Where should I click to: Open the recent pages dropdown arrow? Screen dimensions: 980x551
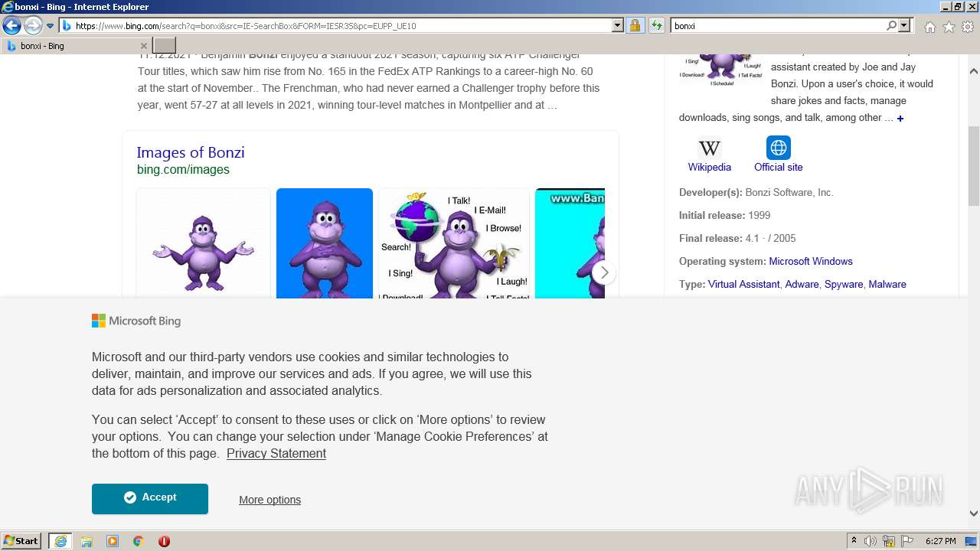click(51, 26)
